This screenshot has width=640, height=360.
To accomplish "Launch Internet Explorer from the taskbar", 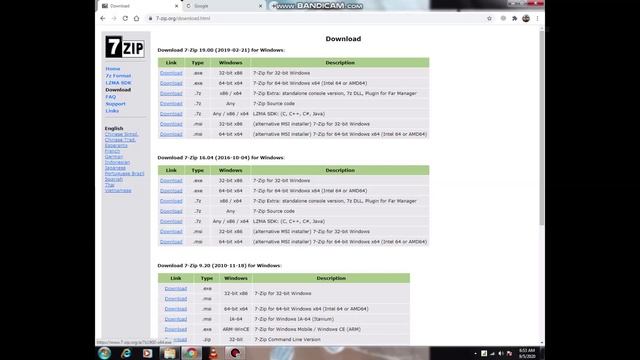I will click(x=126, y=353).
